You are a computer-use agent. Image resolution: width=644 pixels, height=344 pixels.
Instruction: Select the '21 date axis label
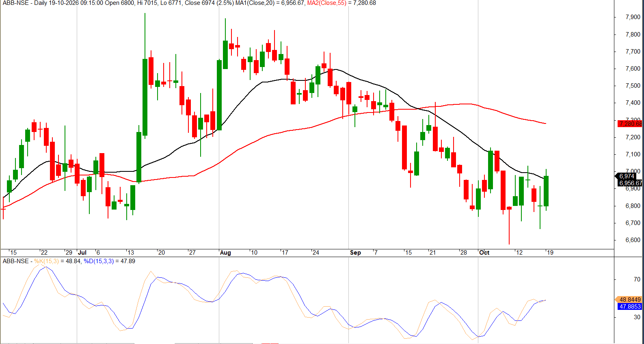tap(432, 253)
